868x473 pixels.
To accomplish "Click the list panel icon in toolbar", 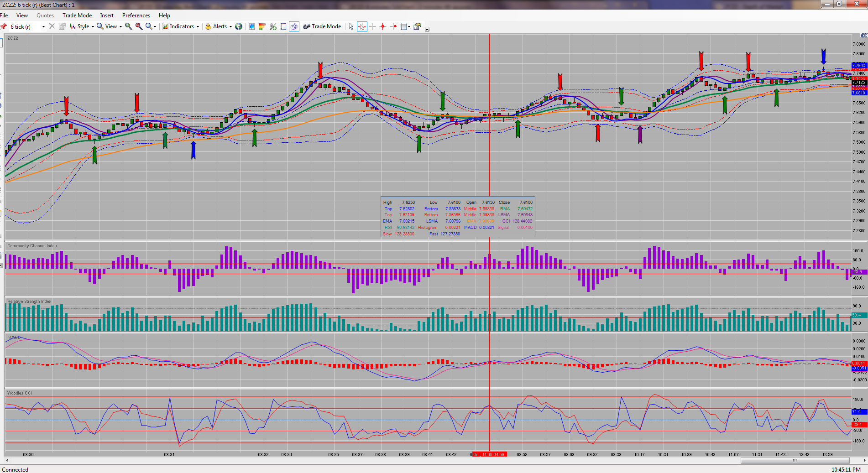I will tap(403, 26).
